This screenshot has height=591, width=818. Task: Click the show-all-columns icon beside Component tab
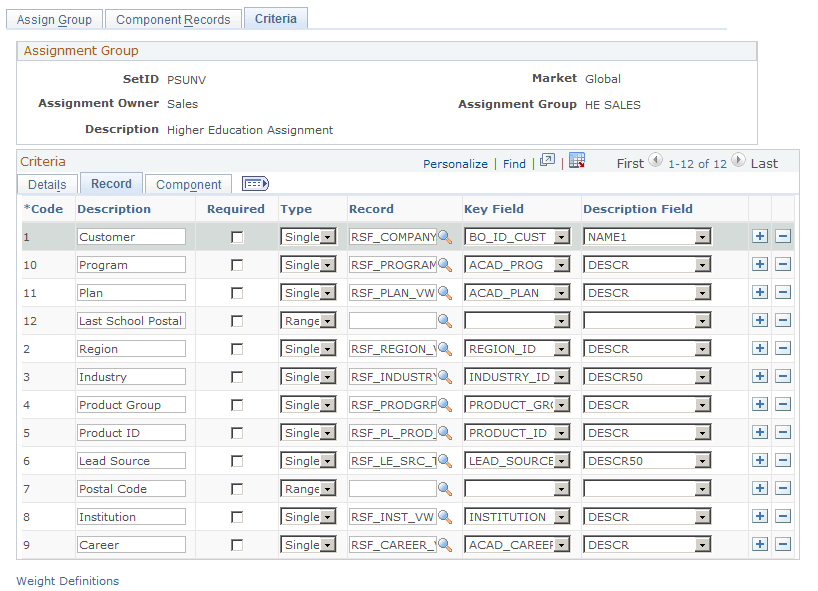(x=255, y=183)
